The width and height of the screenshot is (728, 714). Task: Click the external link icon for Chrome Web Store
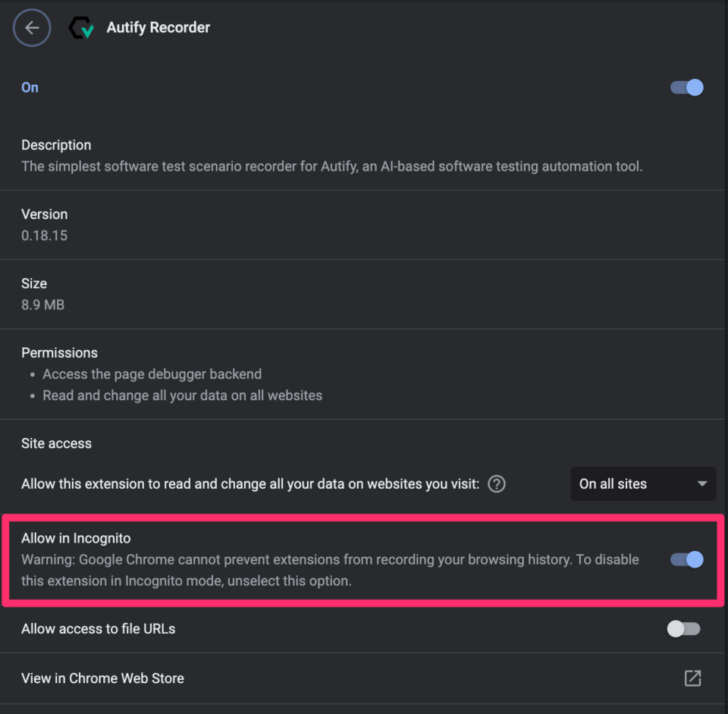coord(692,678)
